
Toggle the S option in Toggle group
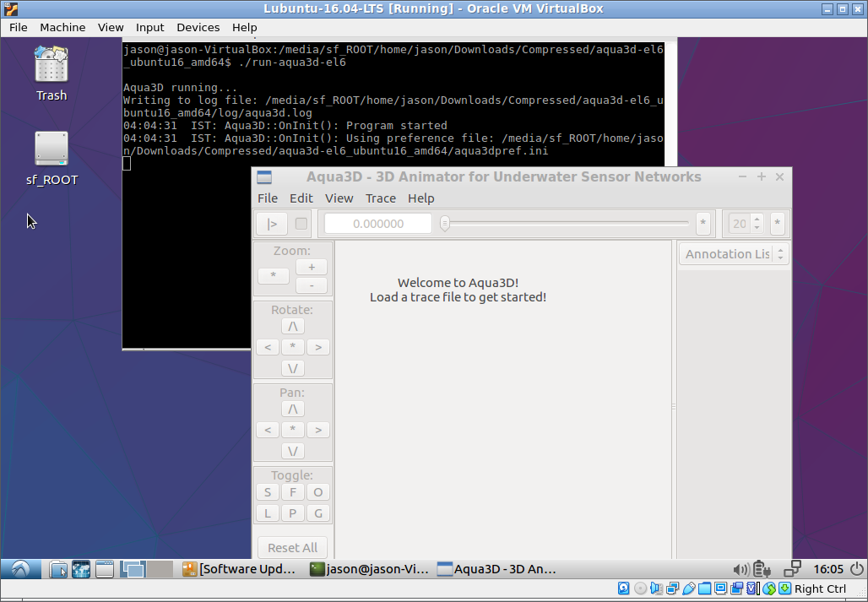268,492
